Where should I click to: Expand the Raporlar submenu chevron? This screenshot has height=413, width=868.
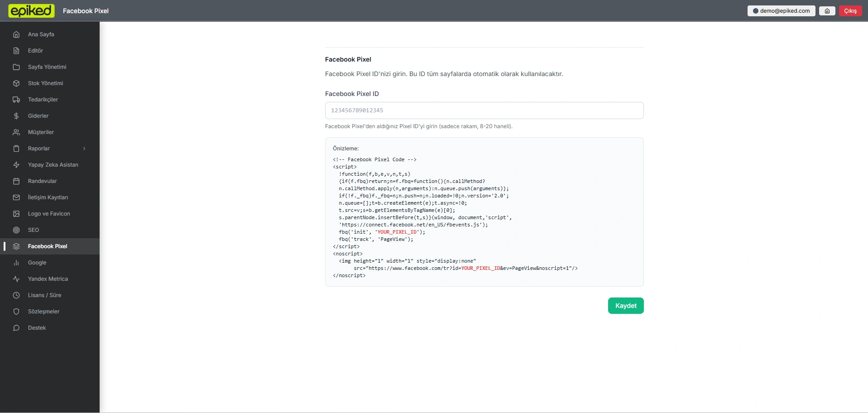[x=84, y=149]
